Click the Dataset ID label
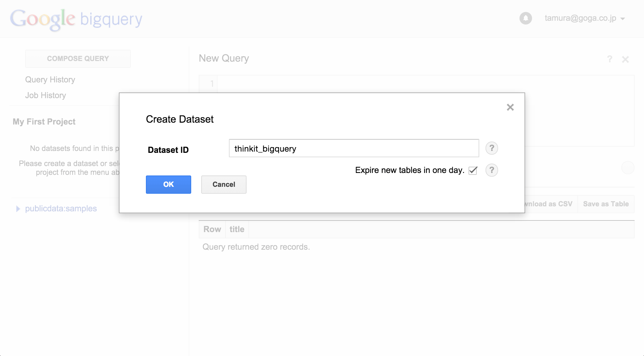Screen dimensions: 644x356 (168, 150)
